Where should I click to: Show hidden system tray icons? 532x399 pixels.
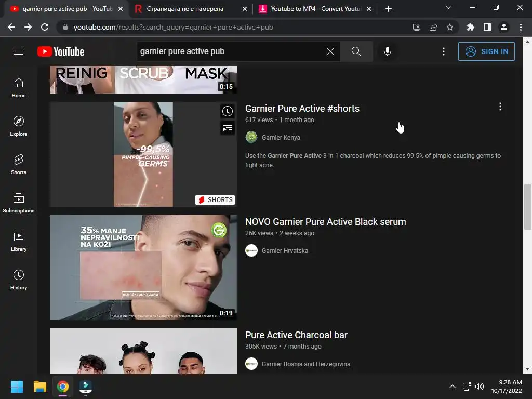pyautogui.click(x=453, y=387)
